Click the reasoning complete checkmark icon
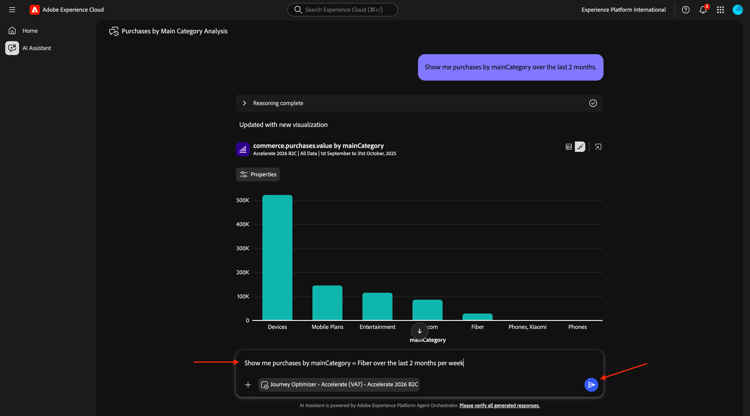 (x=593, y=103)
